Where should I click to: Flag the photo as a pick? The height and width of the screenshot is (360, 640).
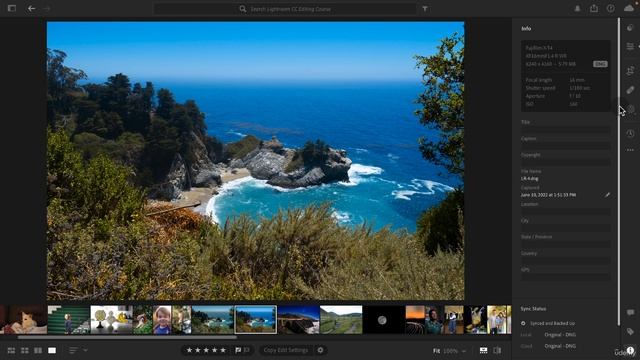click(238, 350)
